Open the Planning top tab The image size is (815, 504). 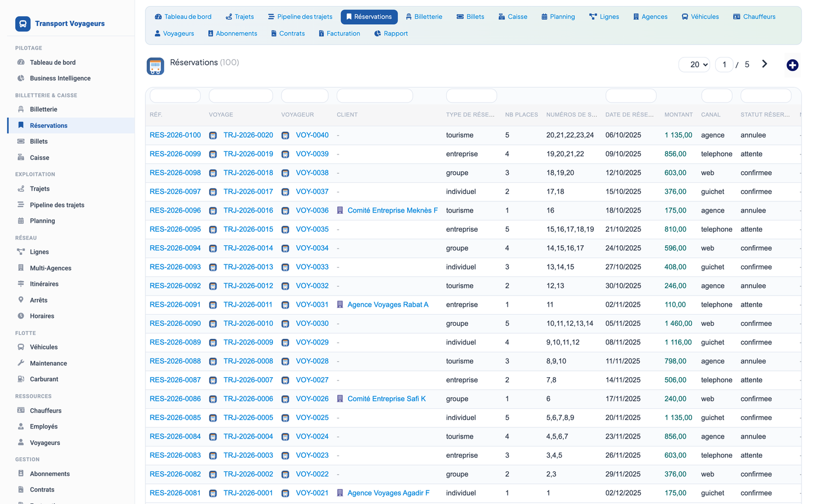[x=558, y=17]
